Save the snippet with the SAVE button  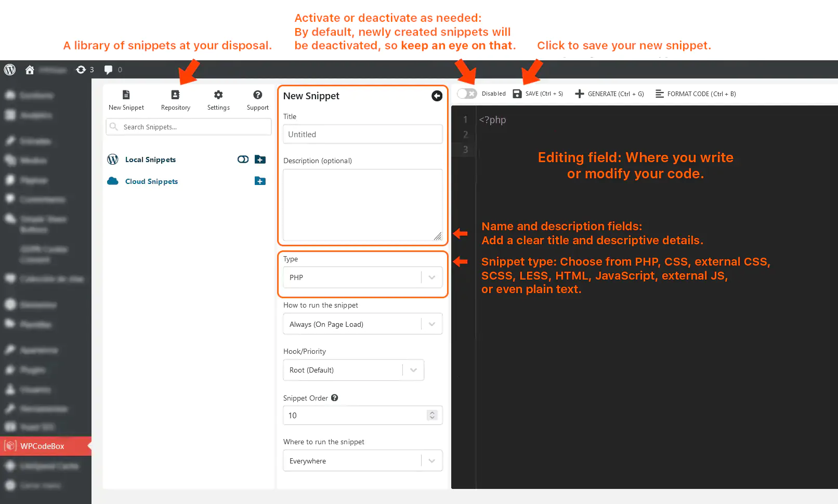[538, 94]
